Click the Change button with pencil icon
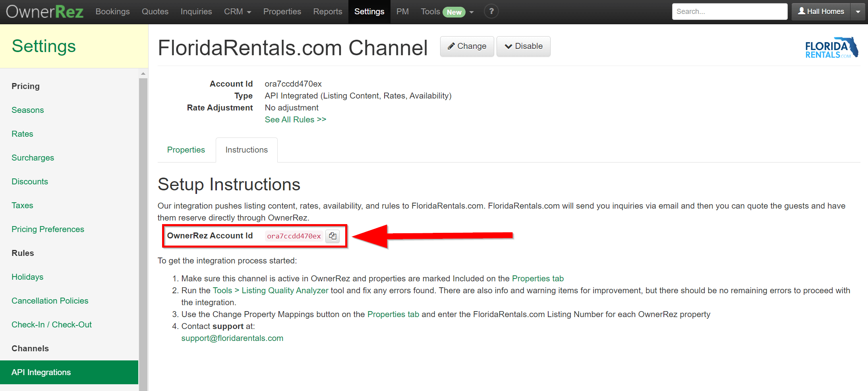The width and height of the screenshot is (868, 391). coord(467,46)
